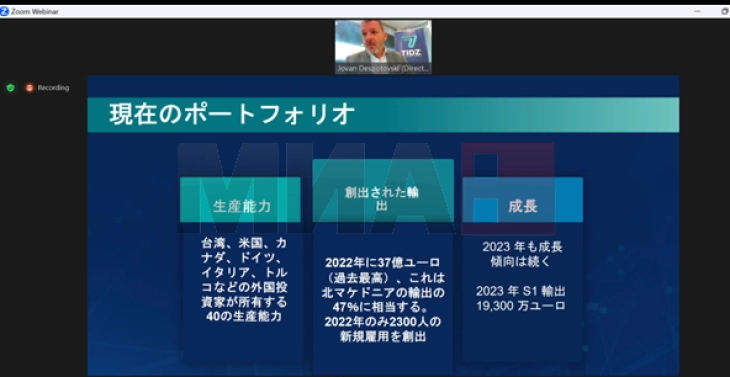Click the maximize button at title bar edge

tap(725, 11)
